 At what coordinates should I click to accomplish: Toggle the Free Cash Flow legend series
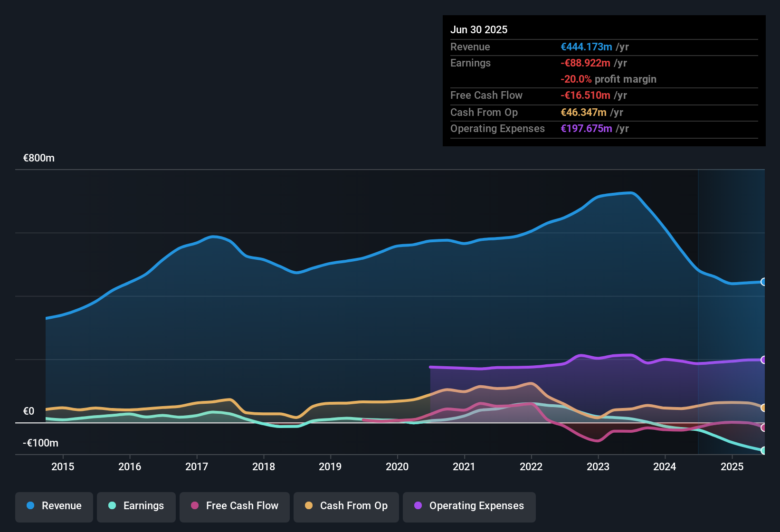coord(235,506)
